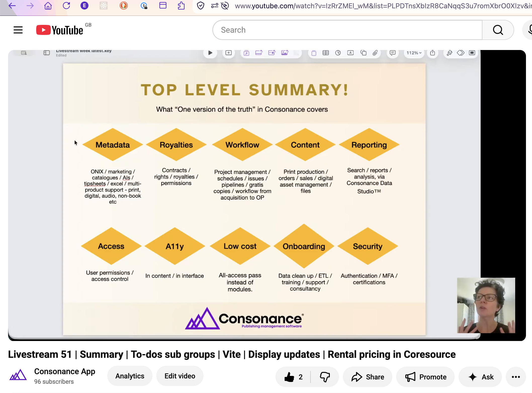The height and width of the screenshot is (393, 532).
Task: Open the YouTube hamburger guide menu
Action: coord(18,30)
